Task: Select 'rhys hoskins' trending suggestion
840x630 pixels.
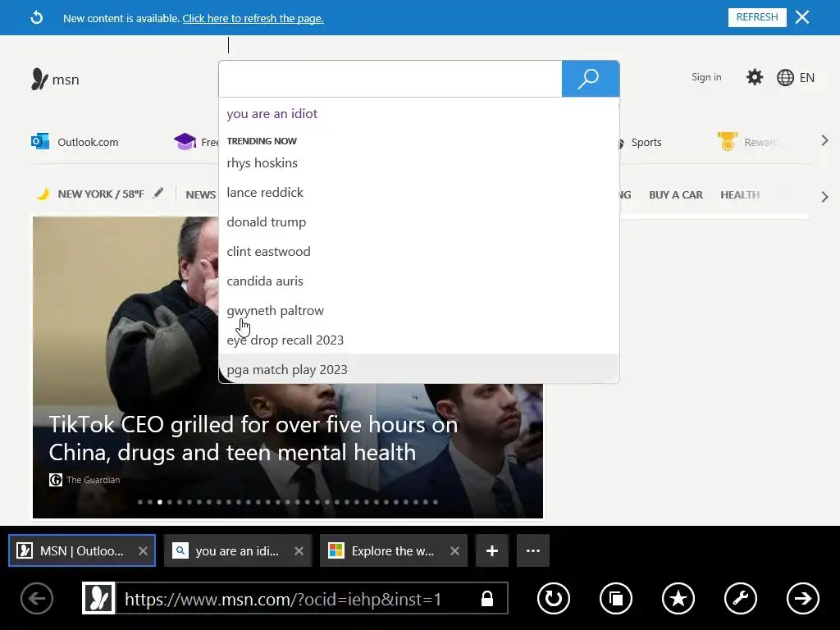Action: tap(418, 163)
